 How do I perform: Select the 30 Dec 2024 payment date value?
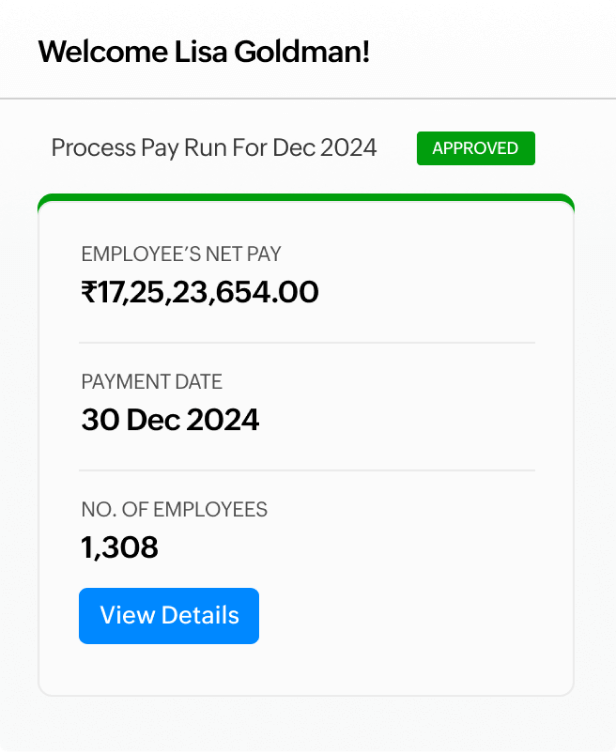point(170,420)
